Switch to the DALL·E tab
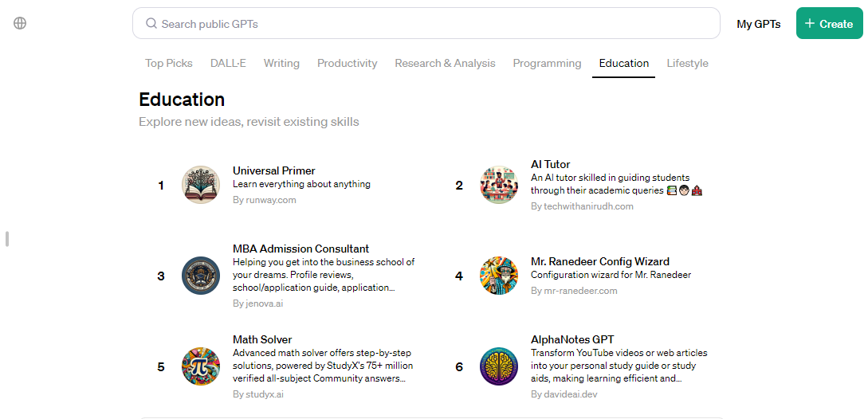Image resolution: width=868 pixels, height=419 pixels. click(228, 63)
